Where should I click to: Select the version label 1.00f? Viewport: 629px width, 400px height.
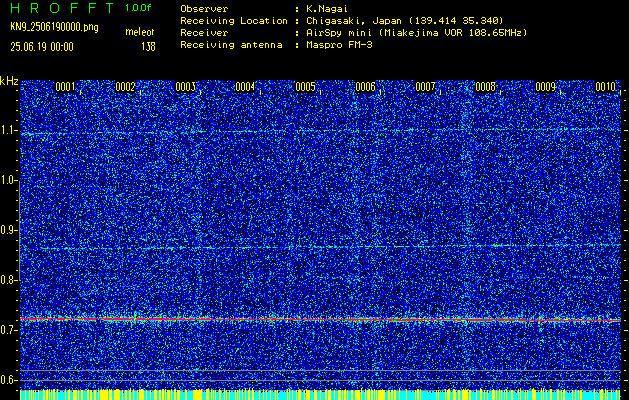click(x=138, y=8)
